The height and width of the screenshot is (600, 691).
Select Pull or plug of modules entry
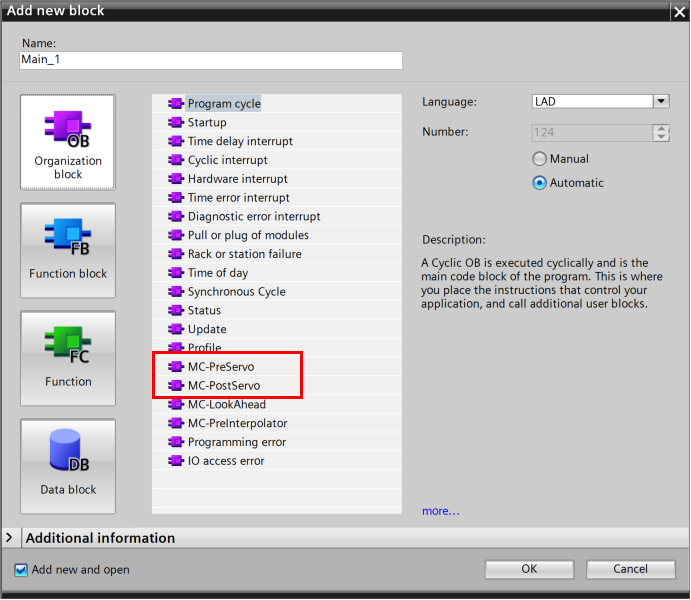(x=277, y=235)
